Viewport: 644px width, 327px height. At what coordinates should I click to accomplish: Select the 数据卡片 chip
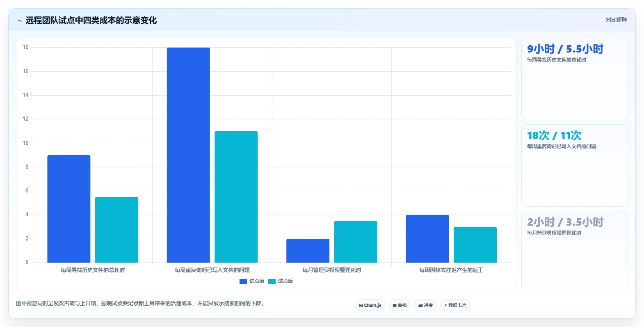point(455,305)
